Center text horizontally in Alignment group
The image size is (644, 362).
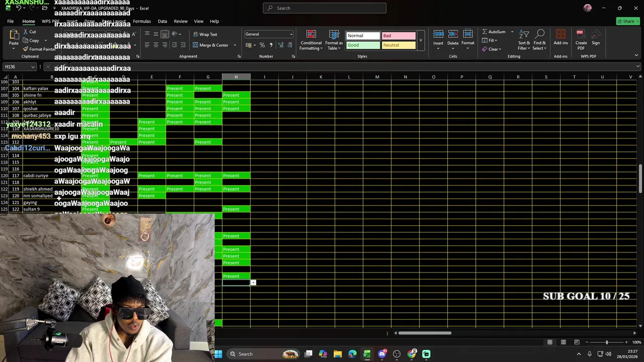tap(155, 45)
